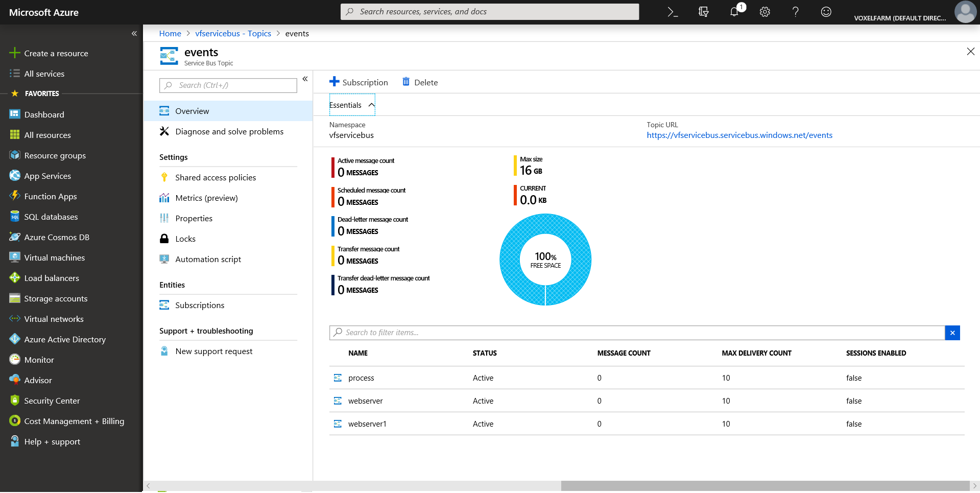Click the Resource groups cube icon
Image resolution: width=980 pixels, height=493 pixels.
point(15,155)
